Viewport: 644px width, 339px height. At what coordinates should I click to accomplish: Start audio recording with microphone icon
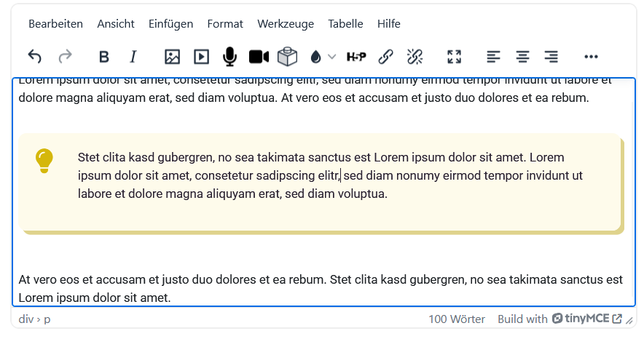[x=229, y=57]
